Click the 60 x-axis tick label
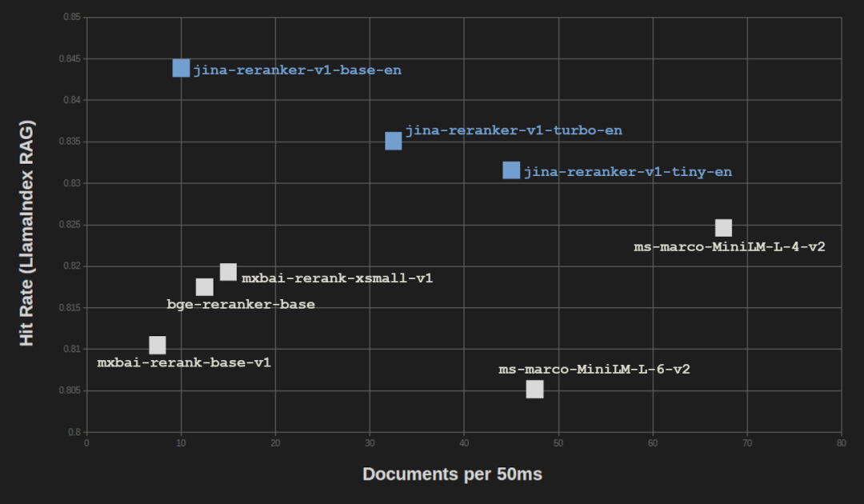The height and width of the screenshot is (504, 864). point(653,443)
